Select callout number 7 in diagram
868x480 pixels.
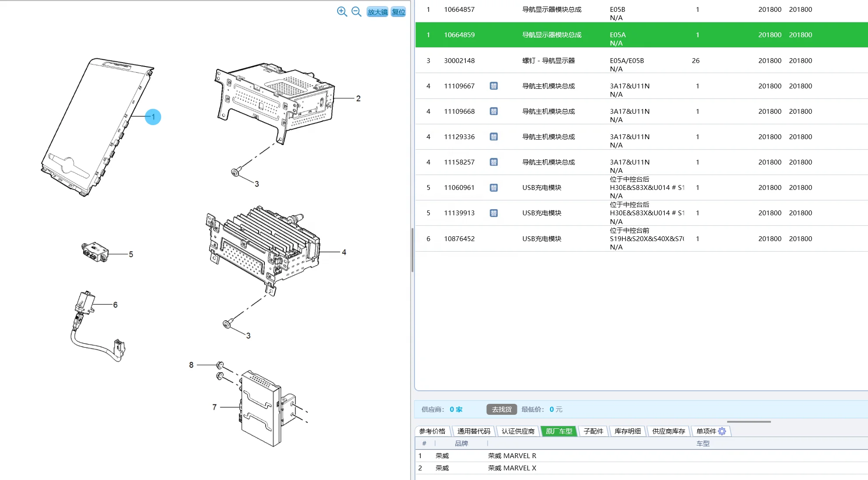pos(214,407)
